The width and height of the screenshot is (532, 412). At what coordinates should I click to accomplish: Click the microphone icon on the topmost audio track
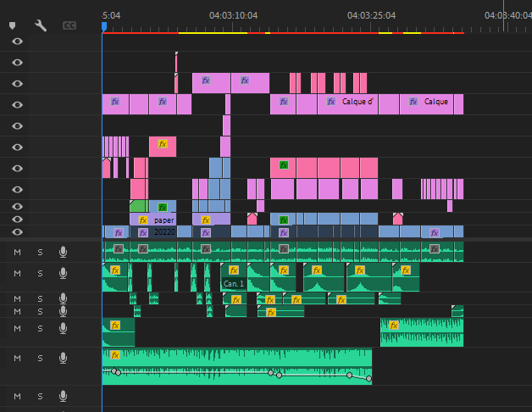point(63,252)
